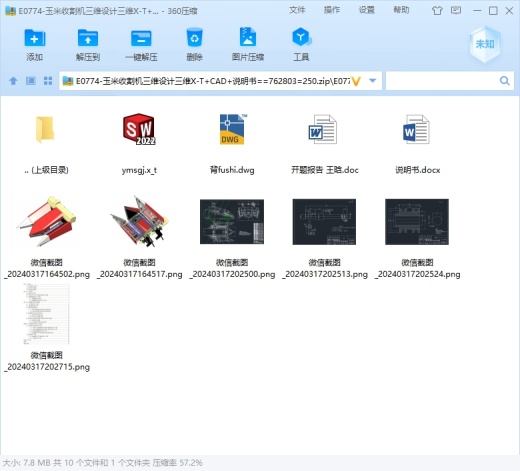The image size is (520, 471).
Task: Click the 删除 (Delete) trash icon
Action: [x=194, y=37]
